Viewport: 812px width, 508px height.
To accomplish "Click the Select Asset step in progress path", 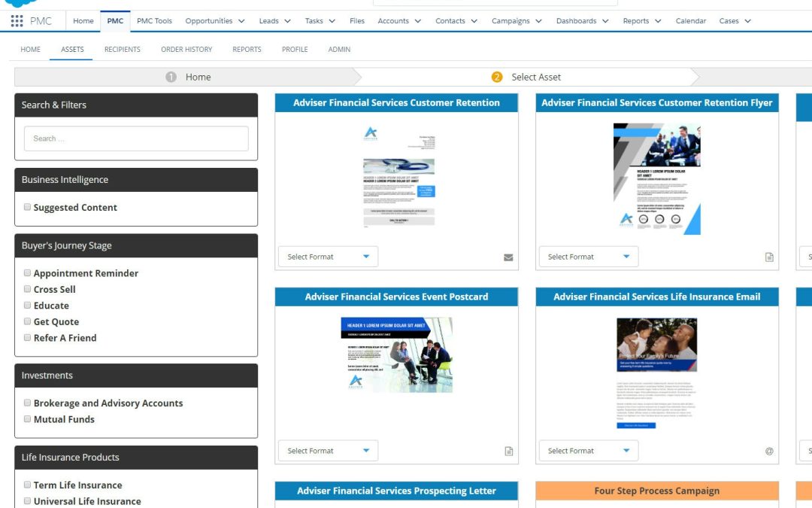I will click(526, 77).
